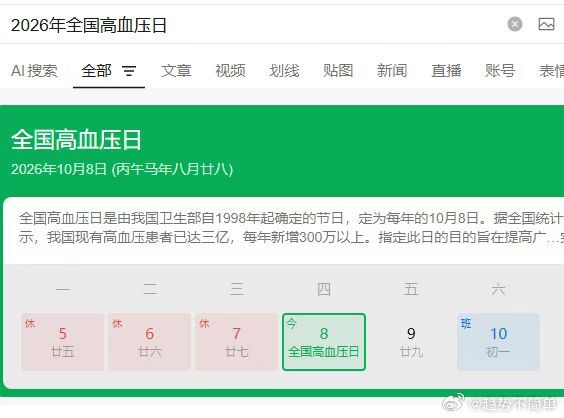Go to the 账号 tab
Image resolution: width=564 pixels, height=418 pixels.
(x=500, y=71)
